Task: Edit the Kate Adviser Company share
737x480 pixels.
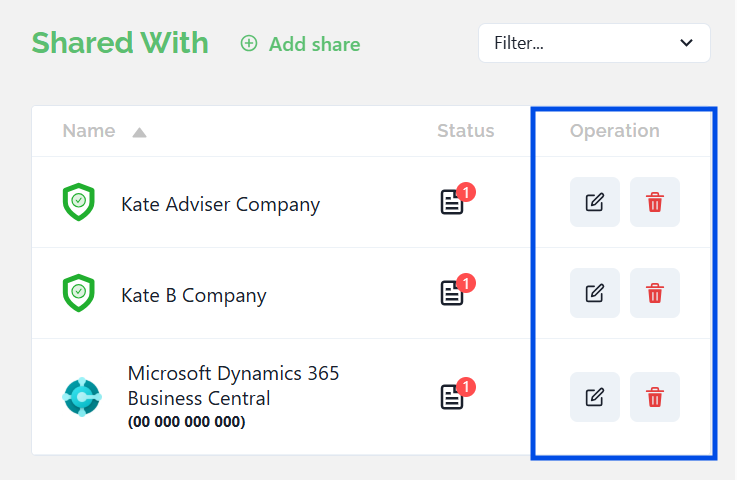Action: [x=594, y=202]
